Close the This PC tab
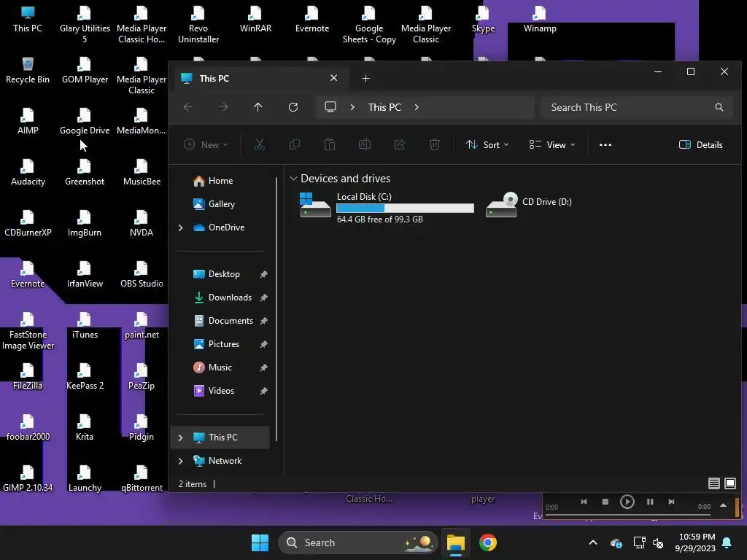 point(333,77)
